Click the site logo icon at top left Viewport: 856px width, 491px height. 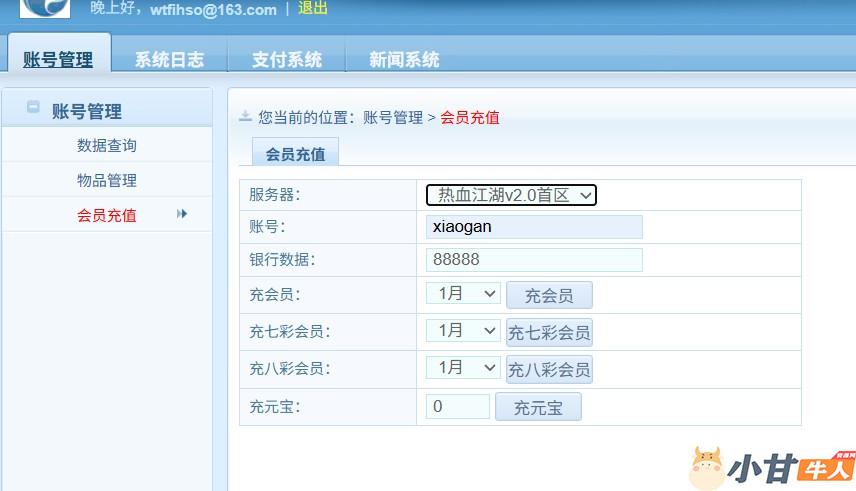click(x=44, y=8)
